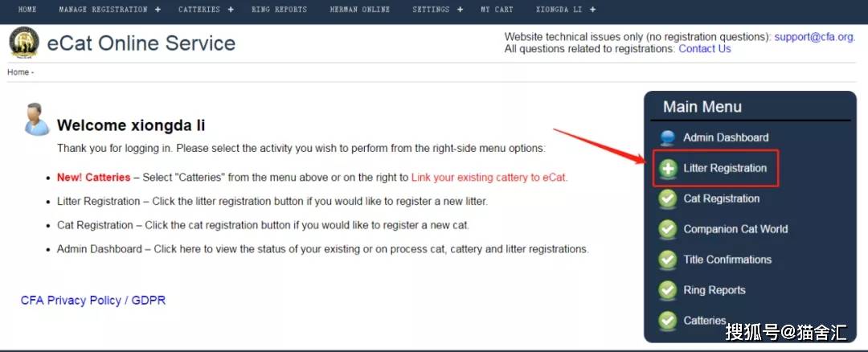Click the support@cfa.org email link

tap(814, 37)
